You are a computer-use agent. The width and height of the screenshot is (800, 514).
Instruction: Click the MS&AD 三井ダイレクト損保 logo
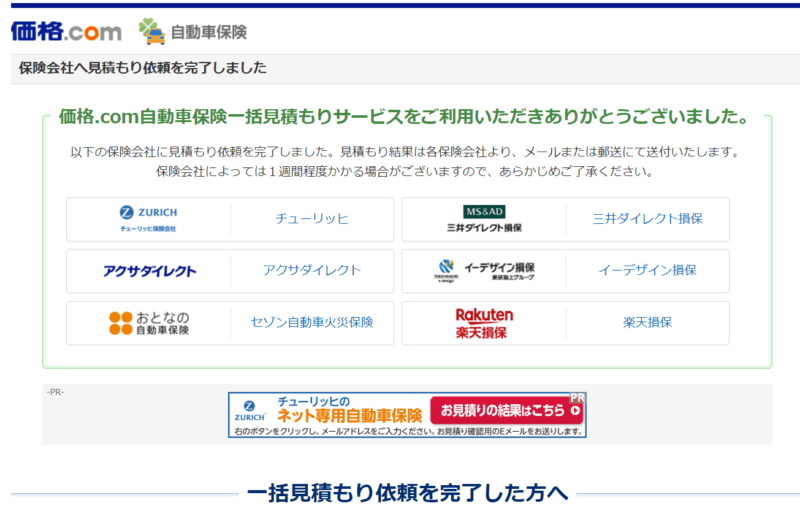click(x=484, y=219)
